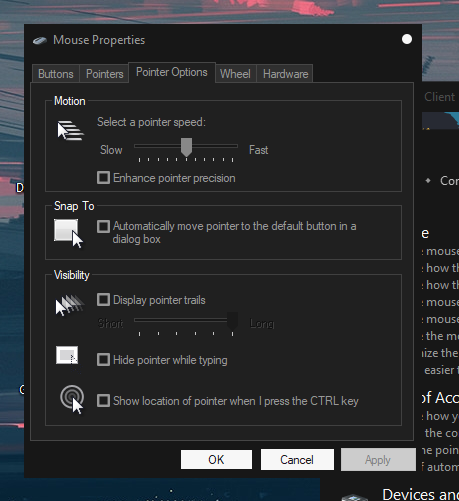Go to the Wheel tab
Screen dimensions: 459x501
tap(235, 74)
